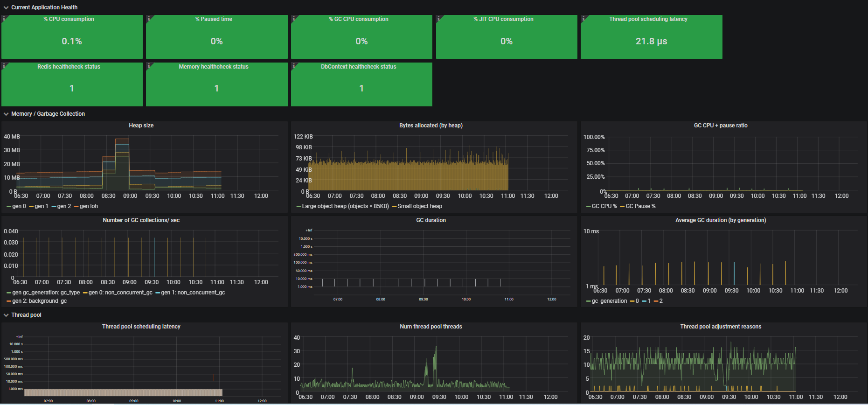The width and height of the screenshot is (868, 405).
Task: Click the Redis healthcheck value 1
Action: pyautogui.click(x=72, y=88)
